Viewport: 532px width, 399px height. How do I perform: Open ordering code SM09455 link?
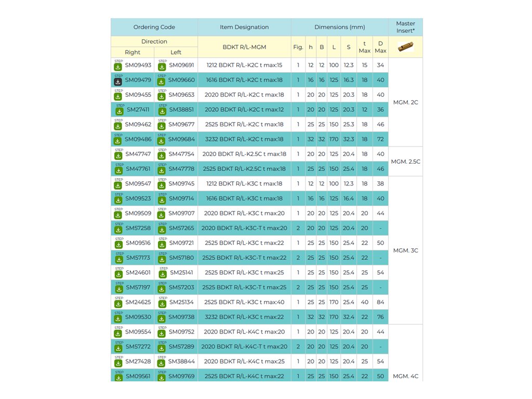click(x=138, y=95)
